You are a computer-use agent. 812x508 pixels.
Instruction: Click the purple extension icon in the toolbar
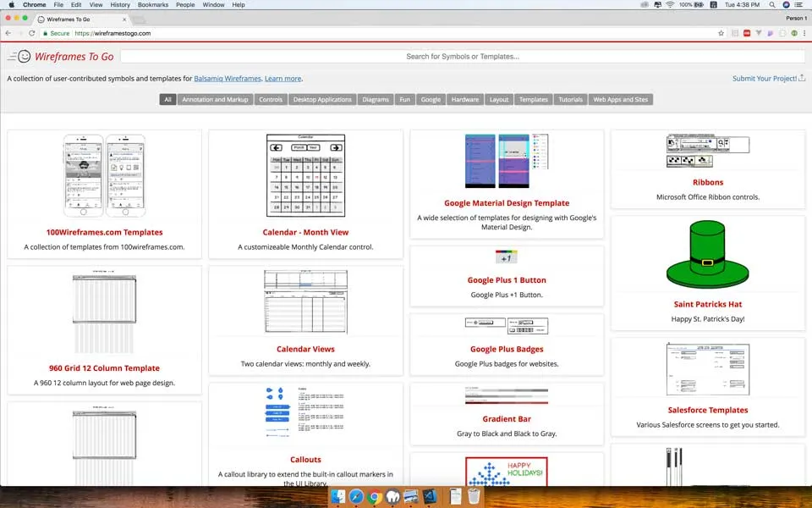pos(770,32)
